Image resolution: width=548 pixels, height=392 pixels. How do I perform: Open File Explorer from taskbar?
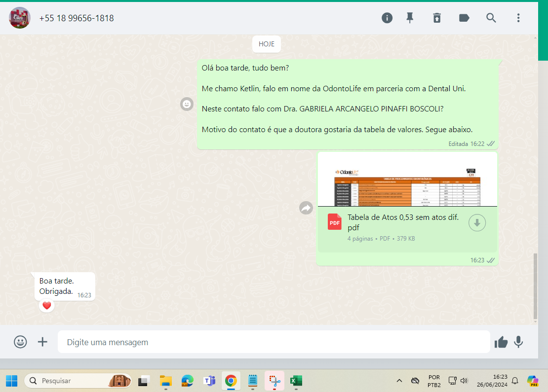click(166, 381)
